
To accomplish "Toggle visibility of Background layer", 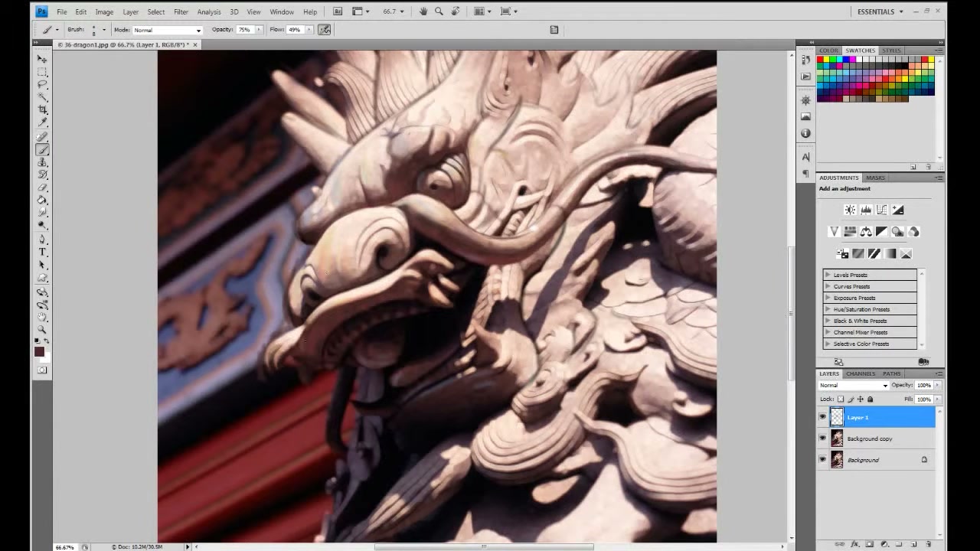I will pos(822,460).
